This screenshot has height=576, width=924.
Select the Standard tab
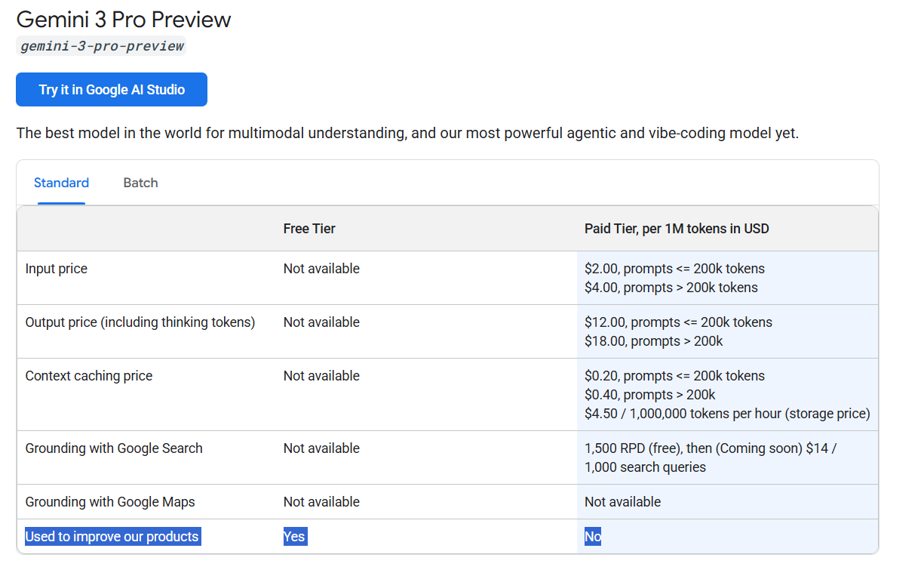(61, 183)
